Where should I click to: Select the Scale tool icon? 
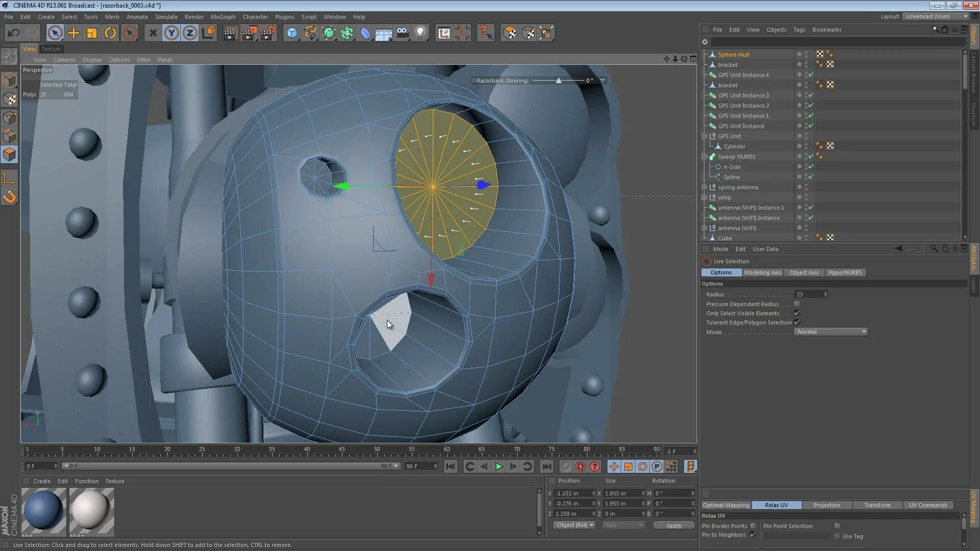[x=92, y=33]
